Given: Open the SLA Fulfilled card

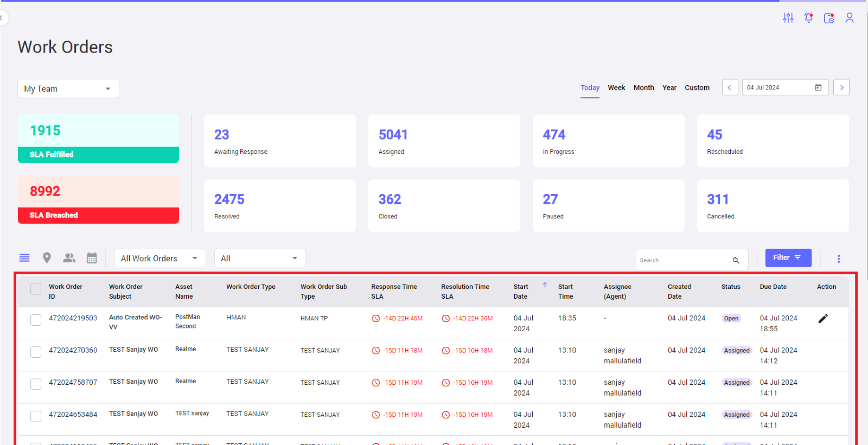Looking at the screenshot, I should pos(98,139).
